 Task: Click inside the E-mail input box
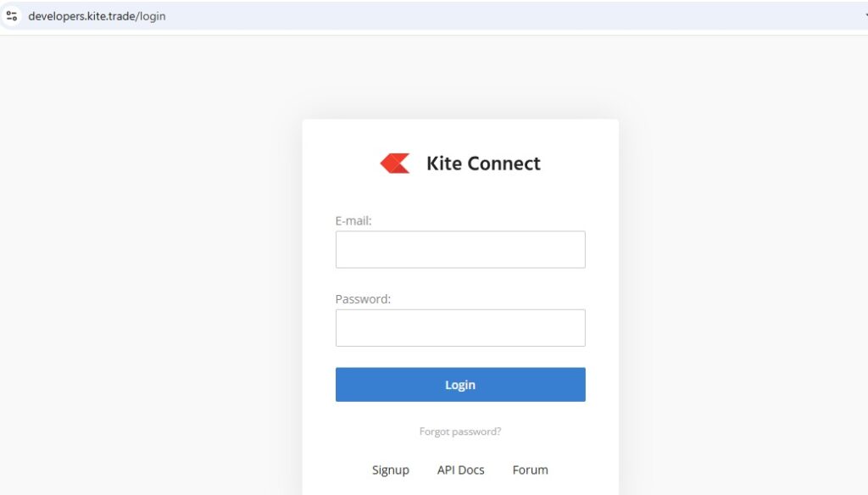460,248
